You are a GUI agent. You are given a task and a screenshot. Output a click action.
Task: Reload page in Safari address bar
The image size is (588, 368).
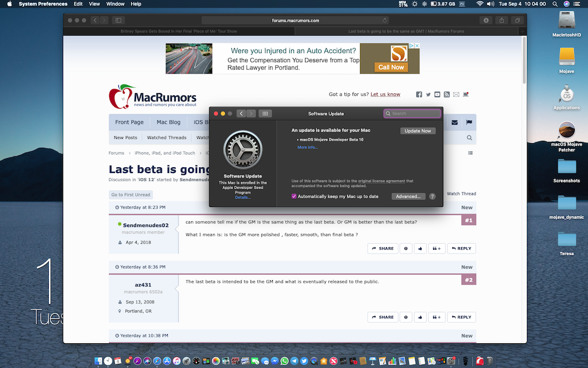pos(384,20)
